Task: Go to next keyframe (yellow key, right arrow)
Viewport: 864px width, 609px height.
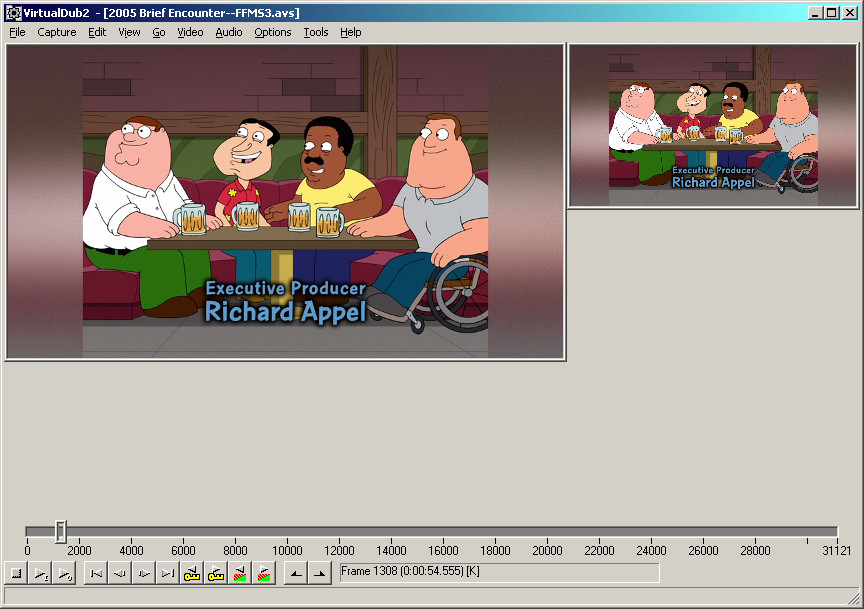Action: (215, 574)
